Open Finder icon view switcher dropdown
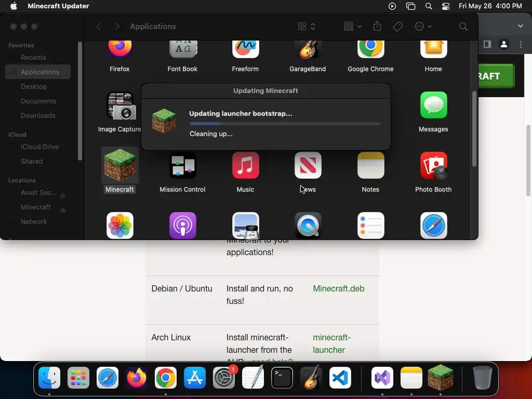The height and width of the screenshot is (399, 532). pos(307,26)
